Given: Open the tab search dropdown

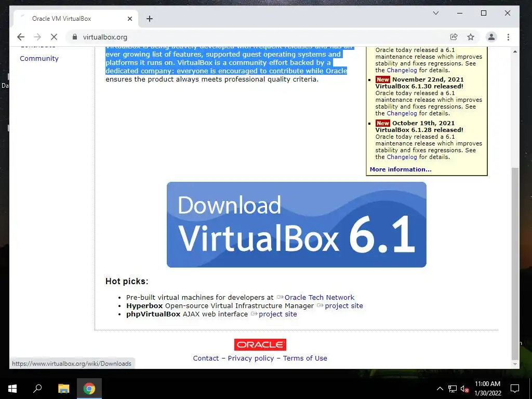Looking at the screenshot, I should click(436, 13).
